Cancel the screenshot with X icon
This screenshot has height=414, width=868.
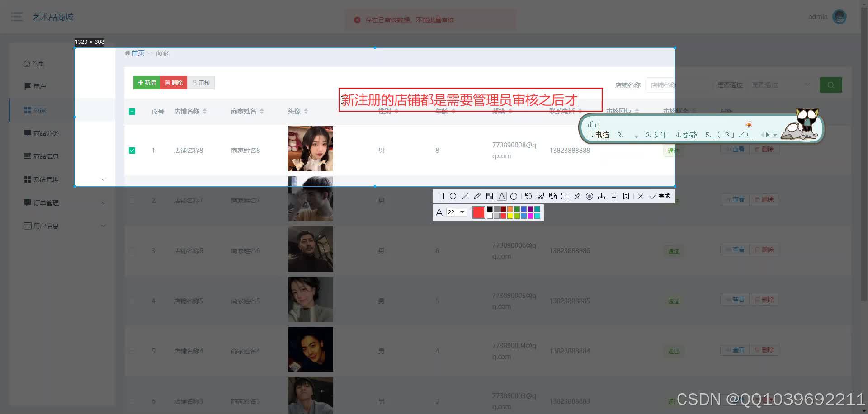pyautogui.click(x=641, y=196)
